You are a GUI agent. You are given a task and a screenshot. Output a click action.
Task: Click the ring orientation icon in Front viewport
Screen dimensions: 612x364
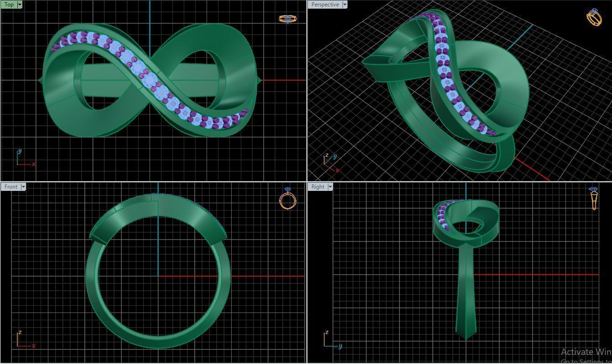point(288,199)
